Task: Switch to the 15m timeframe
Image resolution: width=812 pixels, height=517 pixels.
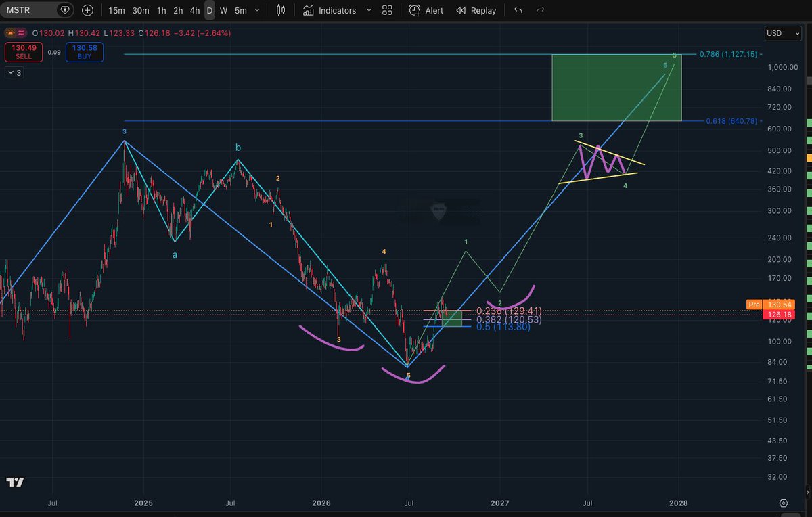Action: coord(116,11)
